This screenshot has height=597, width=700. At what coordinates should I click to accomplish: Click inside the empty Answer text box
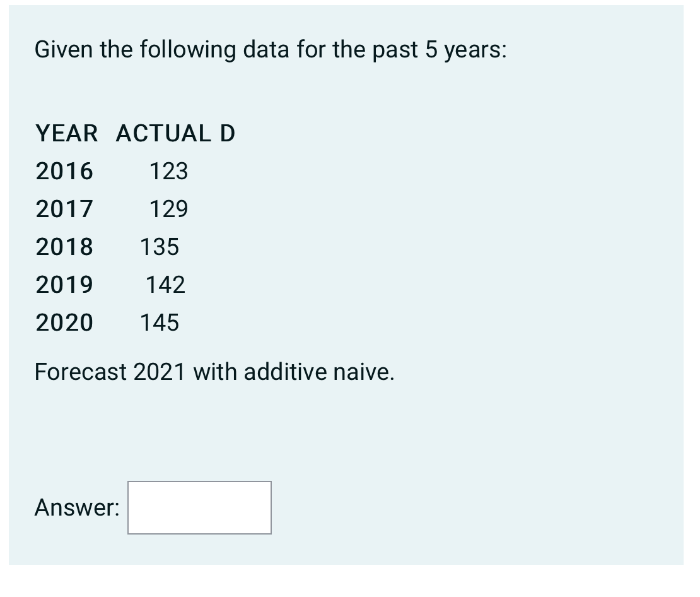tap(199, 507)
